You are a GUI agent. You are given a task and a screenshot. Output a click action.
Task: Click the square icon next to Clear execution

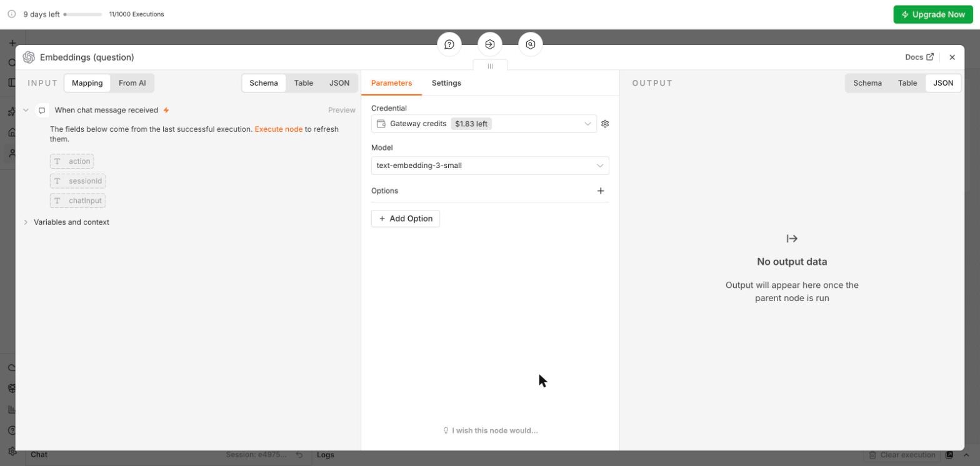[x=949, y=455]
